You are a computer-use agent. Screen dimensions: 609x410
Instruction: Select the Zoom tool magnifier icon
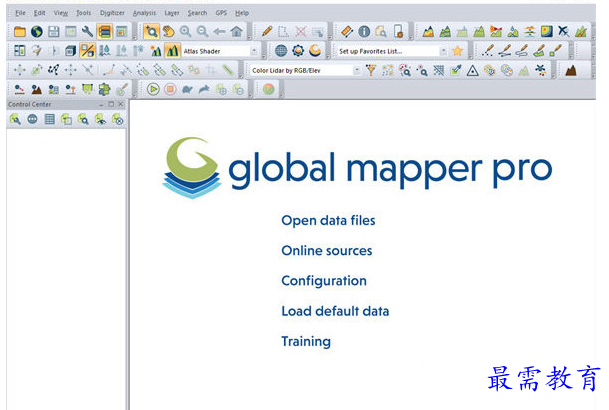[x=151, y=31]
